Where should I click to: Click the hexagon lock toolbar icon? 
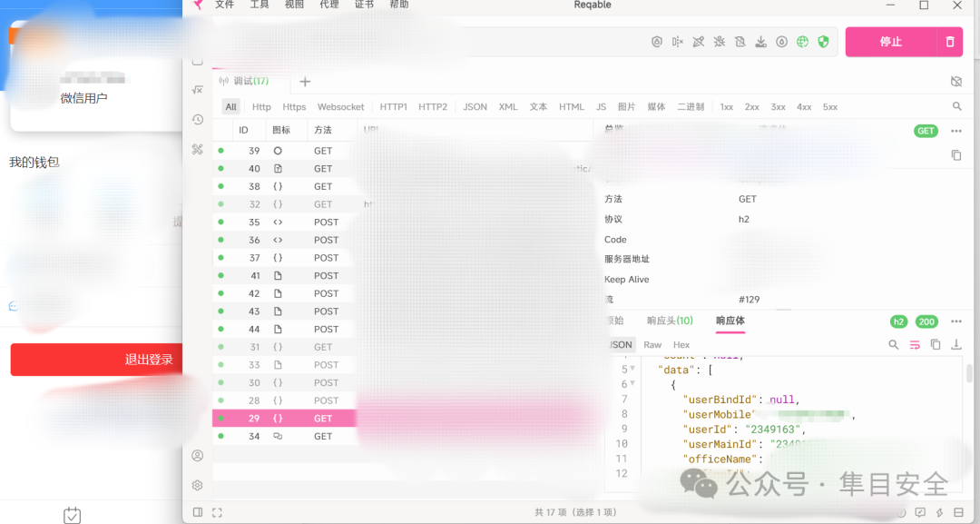[x=657, y=42]
